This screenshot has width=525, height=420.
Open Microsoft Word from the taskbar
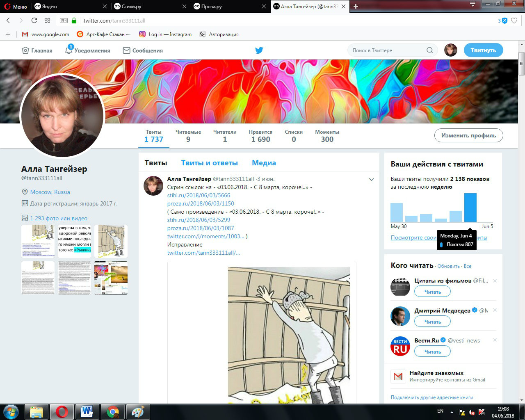click(87, 411)
